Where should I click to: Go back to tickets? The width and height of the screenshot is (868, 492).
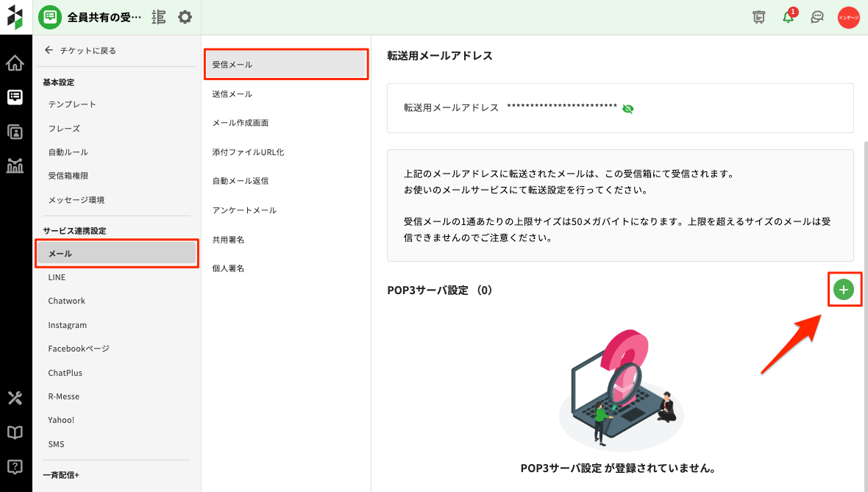[81, 51]
